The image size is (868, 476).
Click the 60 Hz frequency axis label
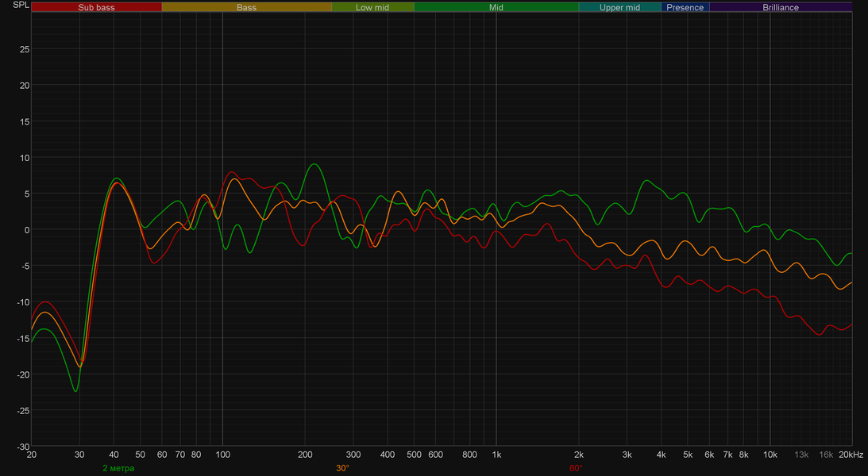(162, 455)
